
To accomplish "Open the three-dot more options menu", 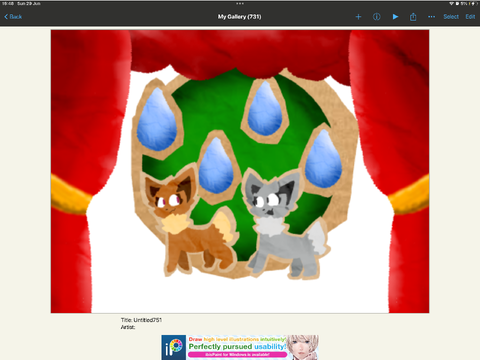I will click(431, 17).
